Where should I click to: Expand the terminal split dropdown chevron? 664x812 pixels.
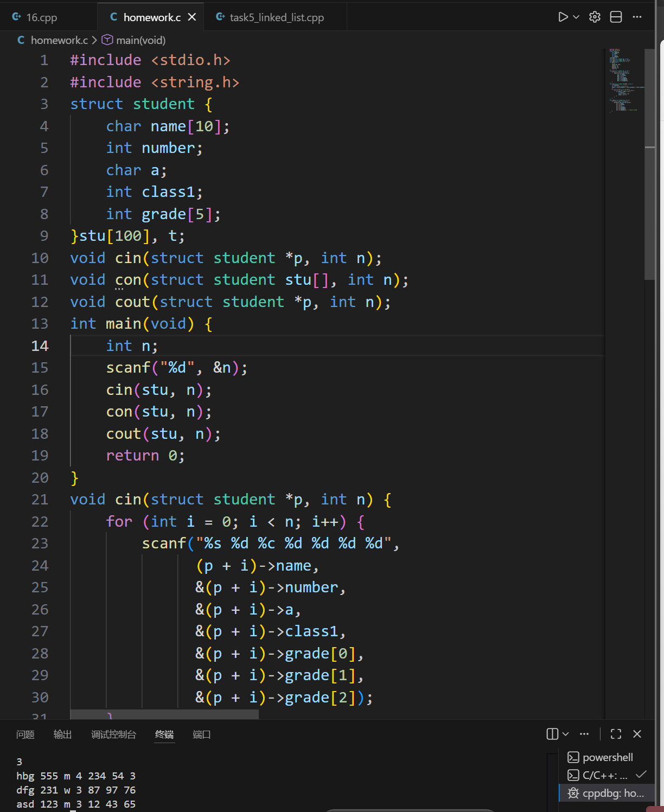[x=566, y=734]
